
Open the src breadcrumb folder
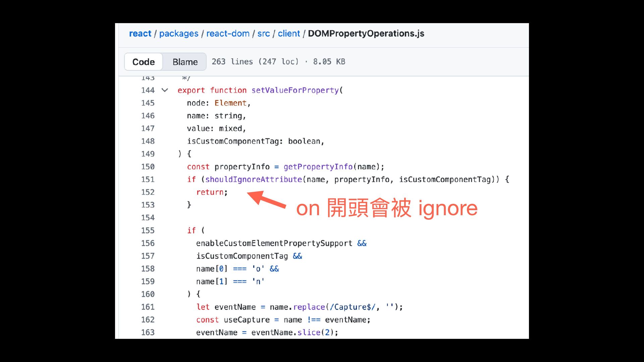point(264,34)
